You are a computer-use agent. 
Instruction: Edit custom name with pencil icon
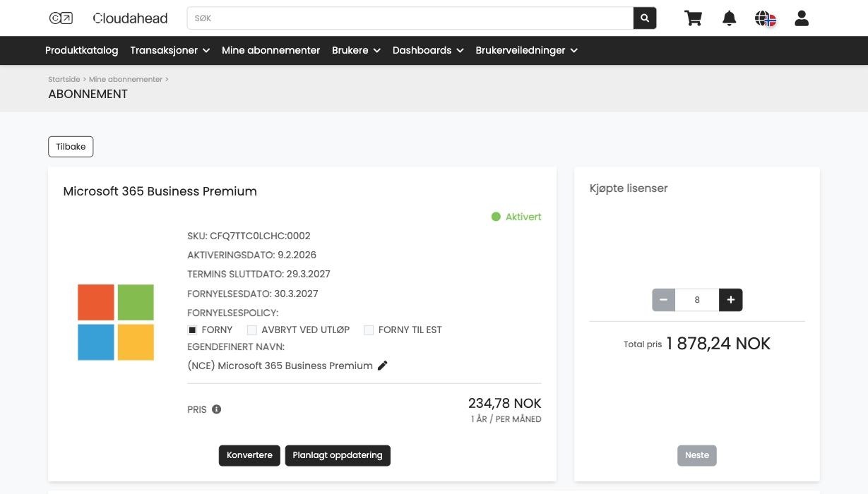click(383, 366)
